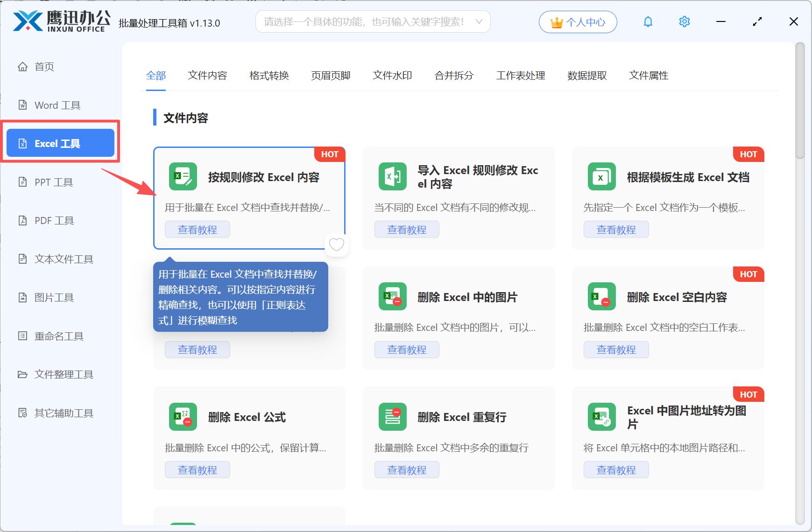Image resolution: width=812 pixels, height=532 pixels.
Task: Click the notification bell icon
Action: [648, 21]
